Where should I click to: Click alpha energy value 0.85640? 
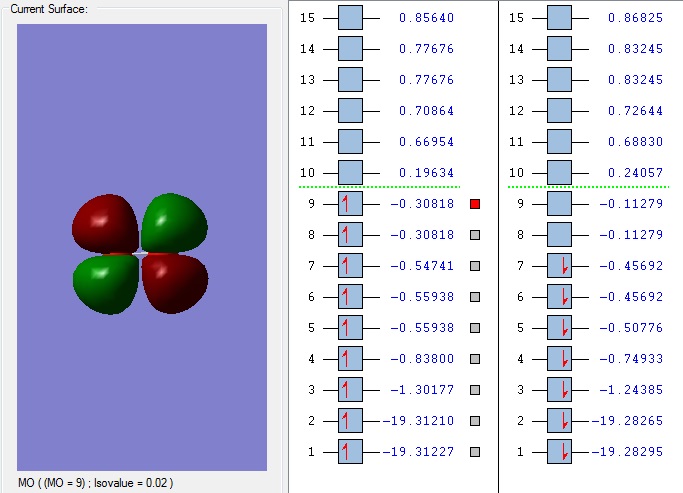426,18
